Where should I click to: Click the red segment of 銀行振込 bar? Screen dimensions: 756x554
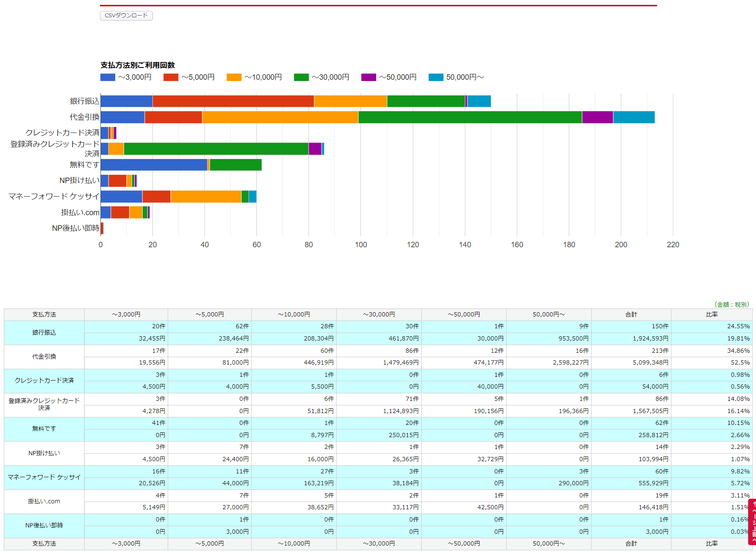[x=233, y=101]
